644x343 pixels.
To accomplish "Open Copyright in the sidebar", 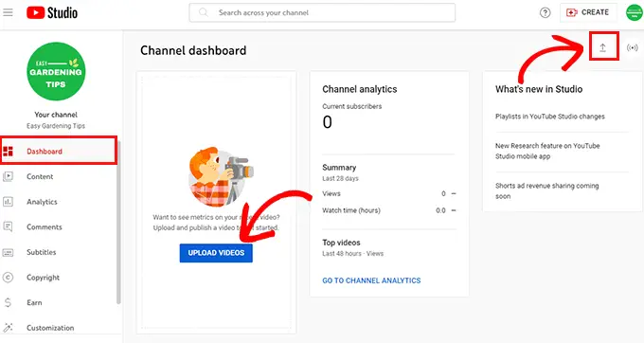I will [59, 278].
